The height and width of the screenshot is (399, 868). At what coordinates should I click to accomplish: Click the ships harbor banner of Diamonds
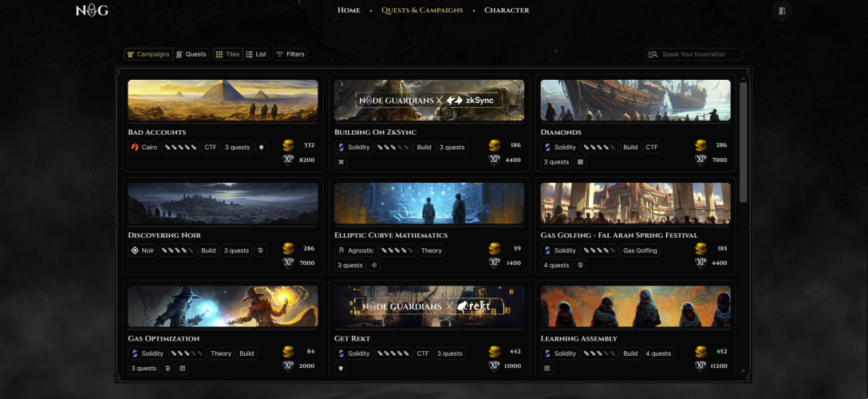point(636,101)
